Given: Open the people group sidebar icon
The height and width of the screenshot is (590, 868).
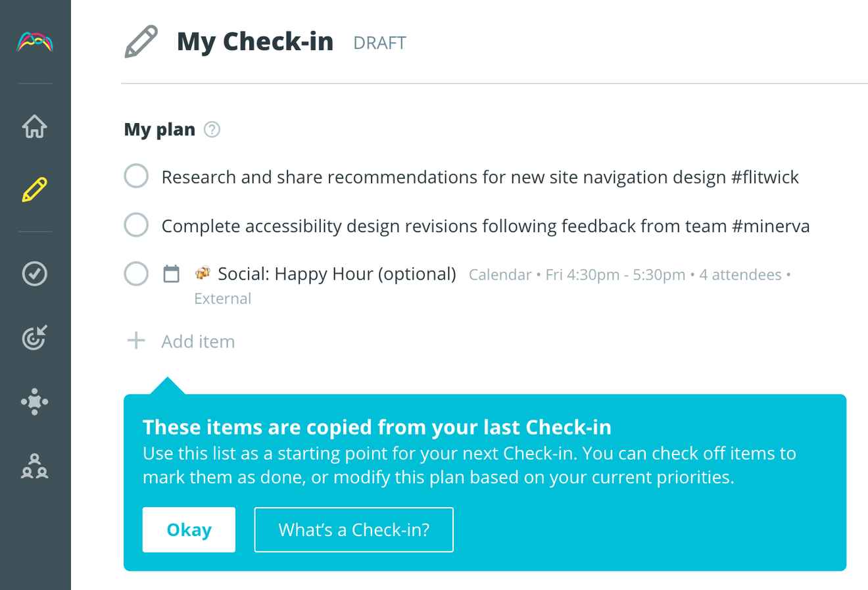Looking at the screenshot, I should coord(35,466).
